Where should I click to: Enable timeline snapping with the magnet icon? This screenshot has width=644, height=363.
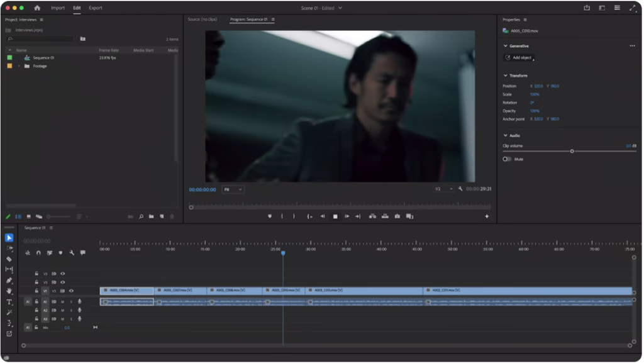click(38, 252)
